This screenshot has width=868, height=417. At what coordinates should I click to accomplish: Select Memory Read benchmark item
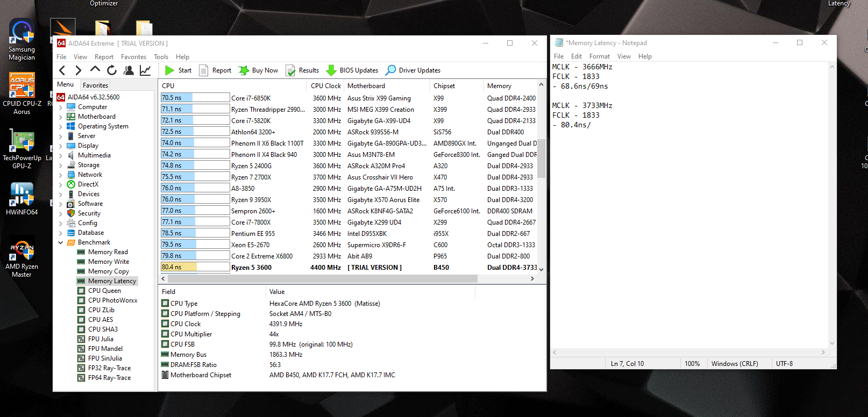[108, 252]
